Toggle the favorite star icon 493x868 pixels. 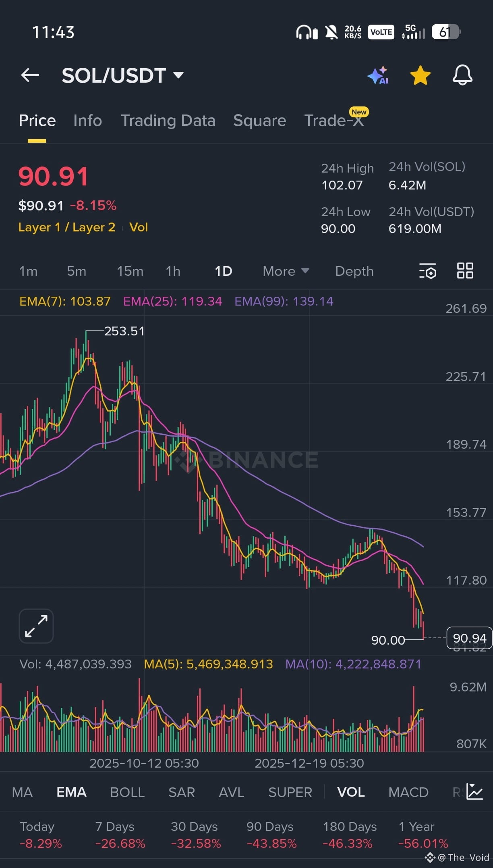click(x=420, y=75)
